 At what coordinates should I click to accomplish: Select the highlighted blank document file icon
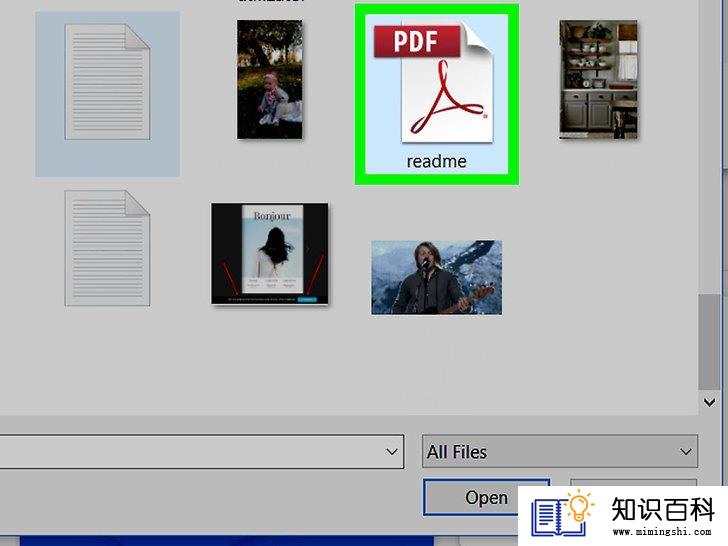coord(107,82)
